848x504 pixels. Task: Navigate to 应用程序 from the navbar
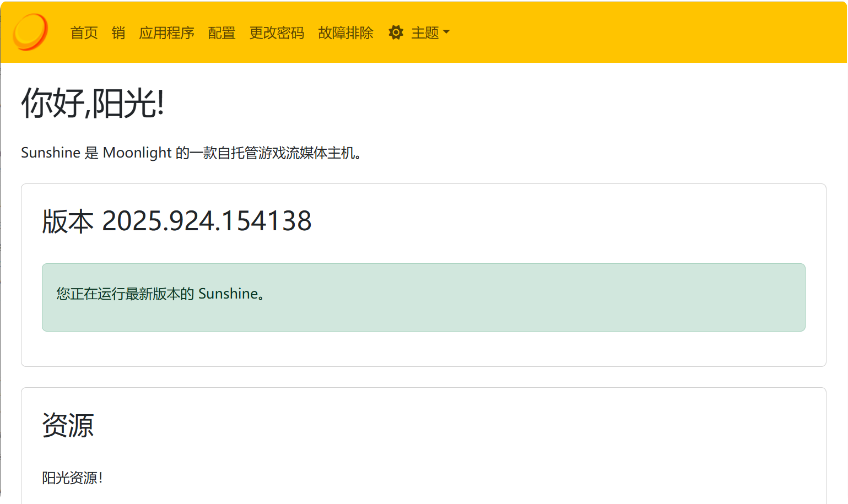pos(167,33)
